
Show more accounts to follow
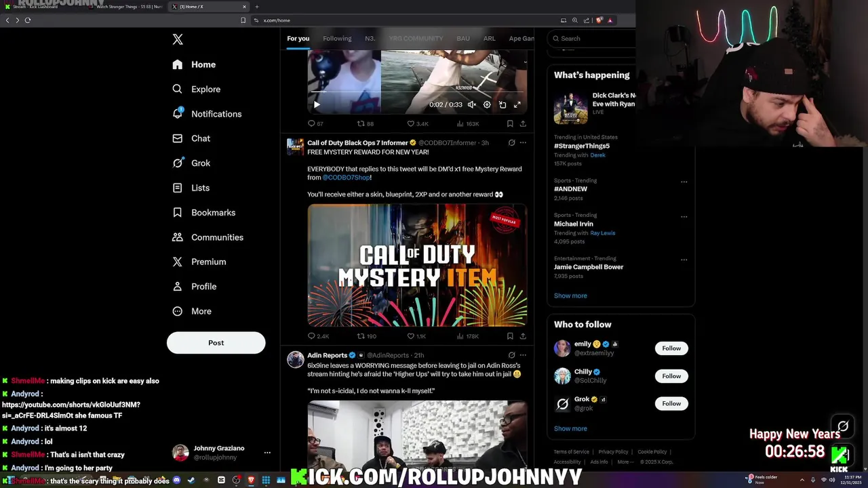[570, 428]
